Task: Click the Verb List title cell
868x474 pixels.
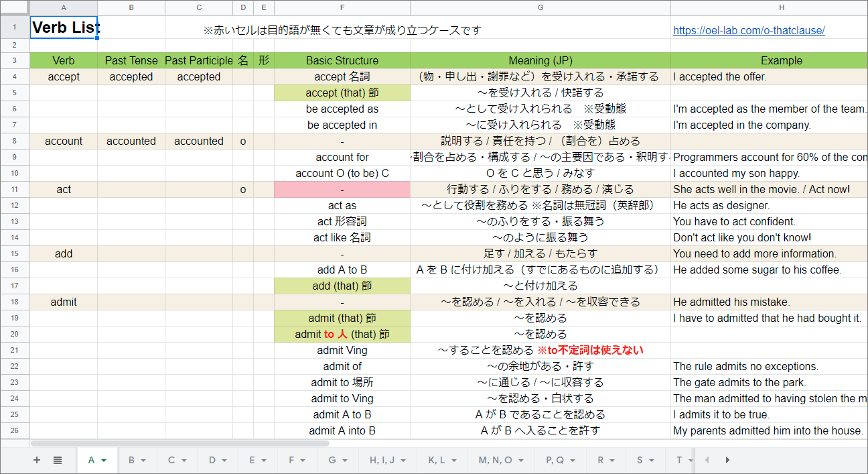Action: tap(64, 27)
